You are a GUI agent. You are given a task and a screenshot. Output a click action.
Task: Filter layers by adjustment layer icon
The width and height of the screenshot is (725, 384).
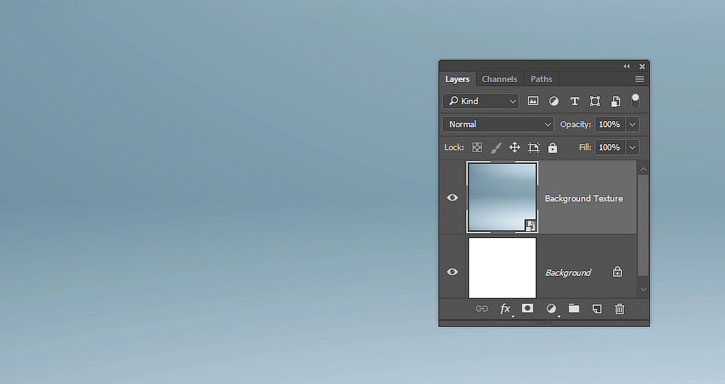pyautogui.click(x=553, y=101)
